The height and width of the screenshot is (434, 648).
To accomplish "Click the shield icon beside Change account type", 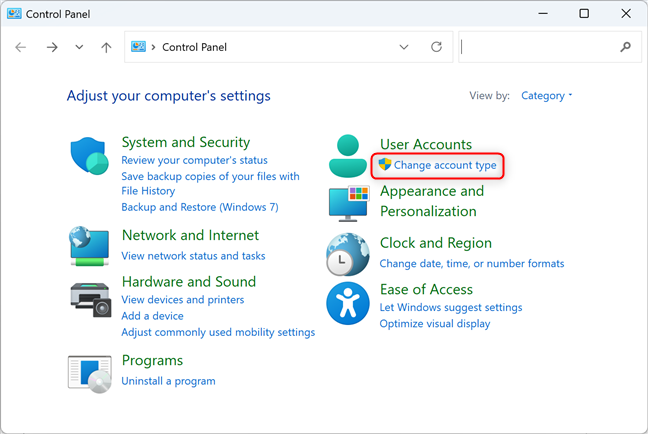I will (385, 164).
